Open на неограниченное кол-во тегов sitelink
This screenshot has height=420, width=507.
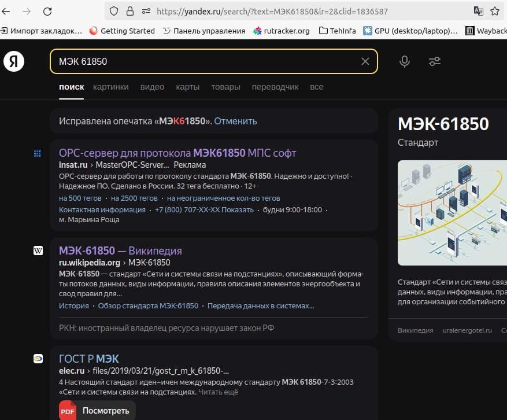pos(223,198)
